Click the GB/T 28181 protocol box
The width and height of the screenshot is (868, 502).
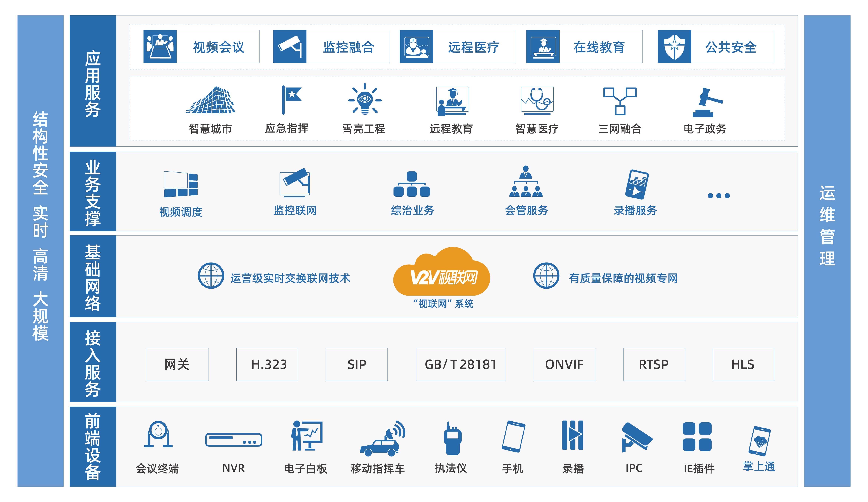[460, 364]
